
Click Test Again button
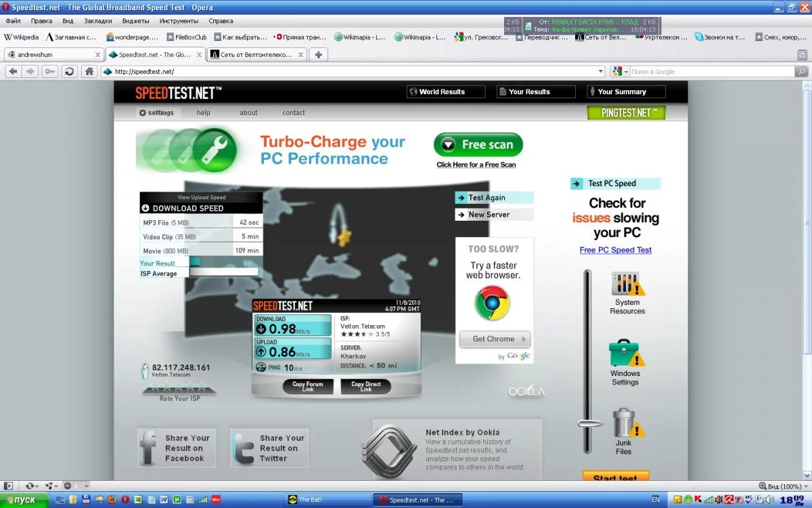(x=494, y=198)
